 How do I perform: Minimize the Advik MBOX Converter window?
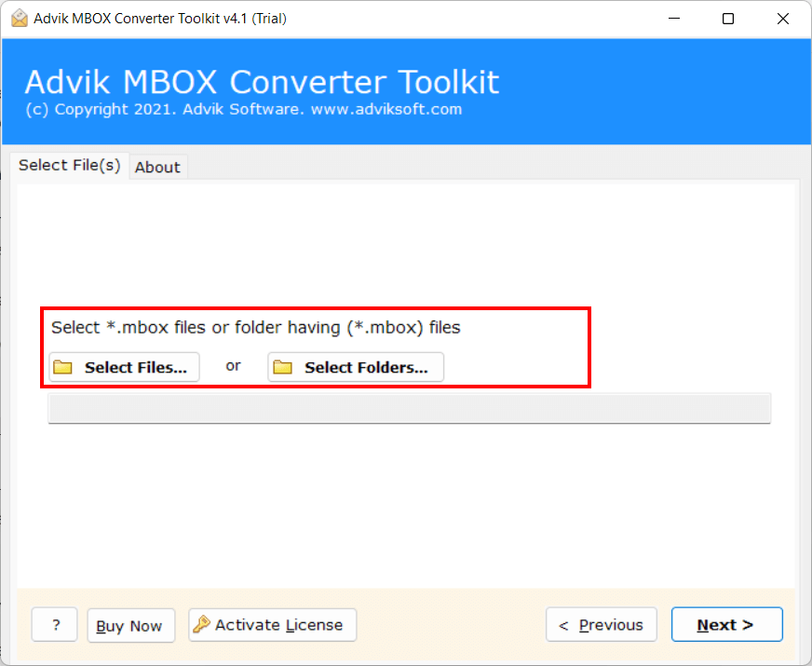674,19
